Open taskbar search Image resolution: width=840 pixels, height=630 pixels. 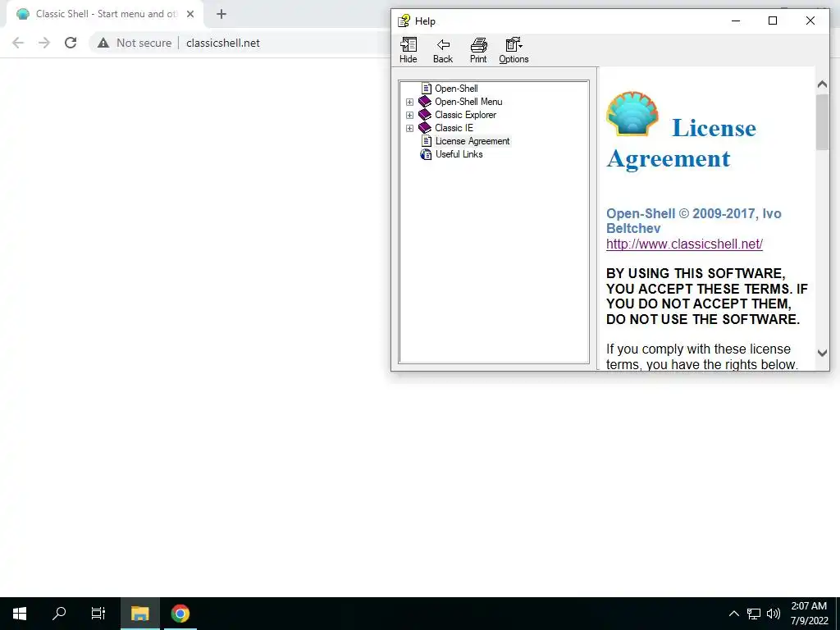coord(59,614)
